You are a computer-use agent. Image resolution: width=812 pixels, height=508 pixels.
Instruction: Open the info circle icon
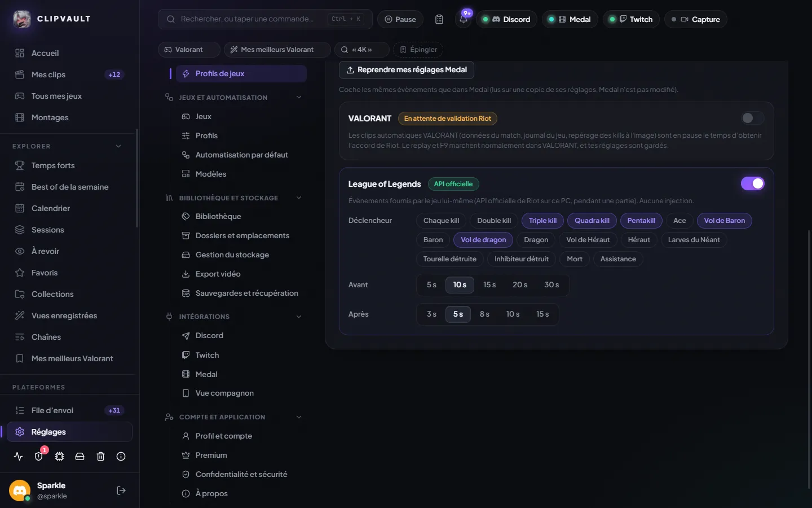[121, 456]
